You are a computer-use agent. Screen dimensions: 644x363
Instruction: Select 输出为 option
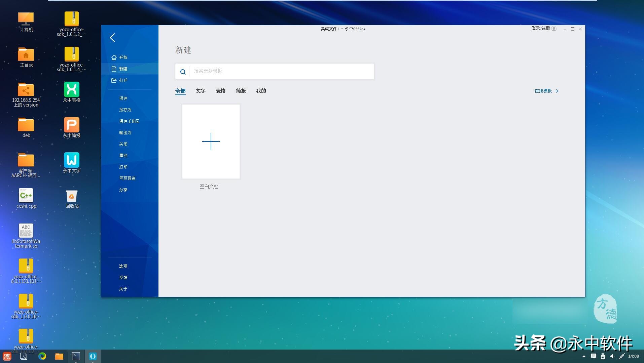pos(125,133)
